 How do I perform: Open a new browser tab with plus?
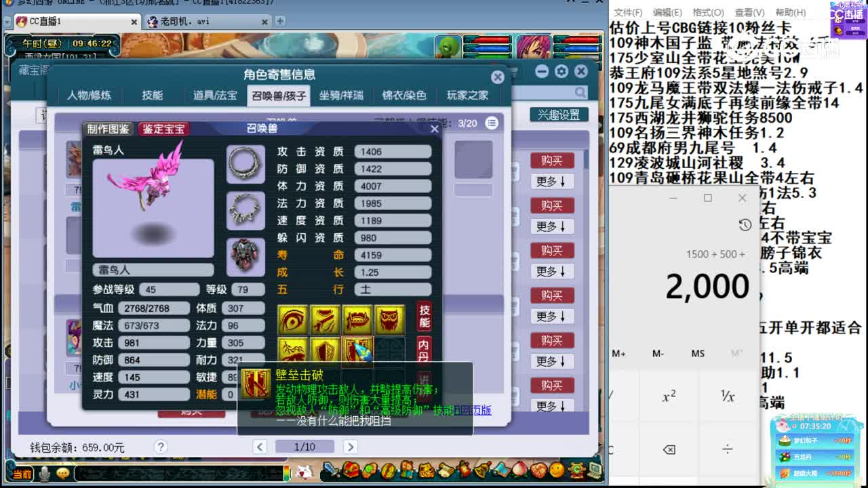coord(280,21)
